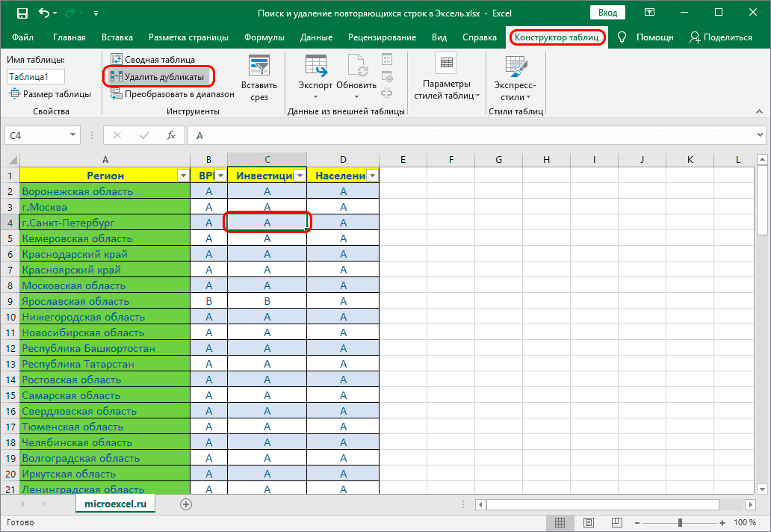The width and height of the screenshot is (771, 532).
Task: Open the Население column filter
Action: pyautogui.click(x=374, y=175)
